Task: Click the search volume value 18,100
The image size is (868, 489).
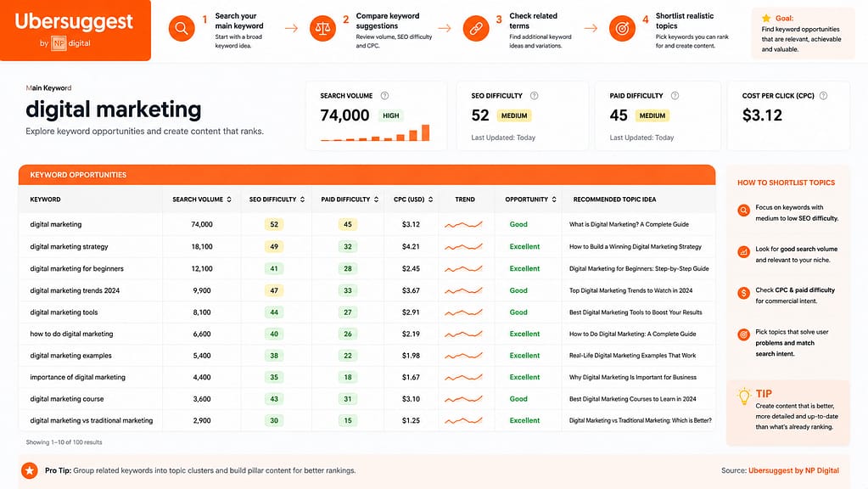Action: 202,246
